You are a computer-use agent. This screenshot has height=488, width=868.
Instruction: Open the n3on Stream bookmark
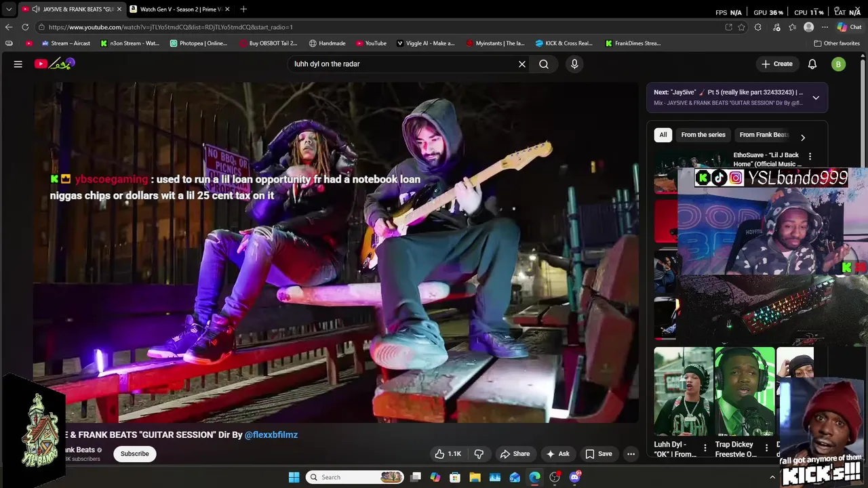click(x=130, y=43)
